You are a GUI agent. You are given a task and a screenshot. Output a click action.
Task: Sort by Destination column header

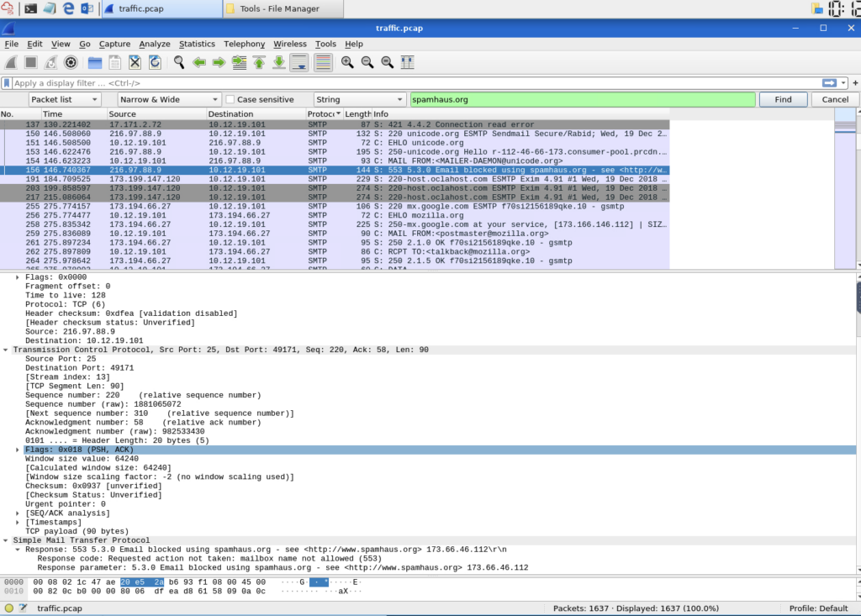tap(256, 114)
